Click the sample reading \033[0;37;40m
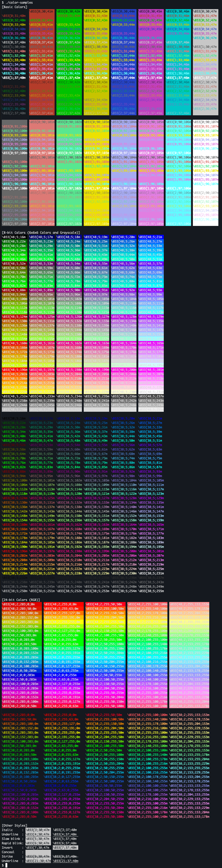This screenshot has height=868, width=222. (x=14, y=42)
